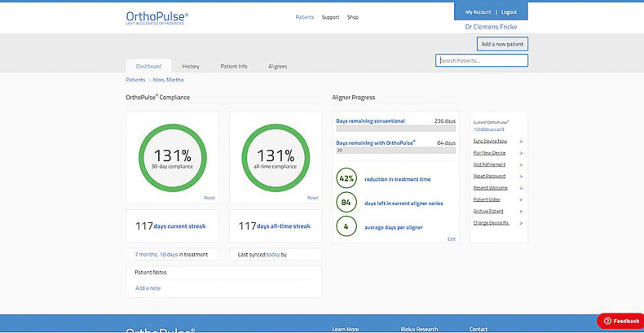This screenshot has height=333, width=644.
Task: Click the 7 months, 18 days text
Action: (156, 255)
